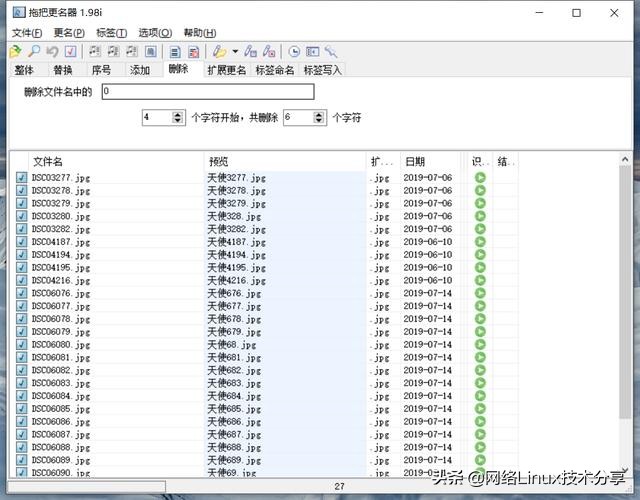Click green status icon for DSC06084.jpg
The height and width of the screenshot is (500, 640).
(x=480, y=396)
